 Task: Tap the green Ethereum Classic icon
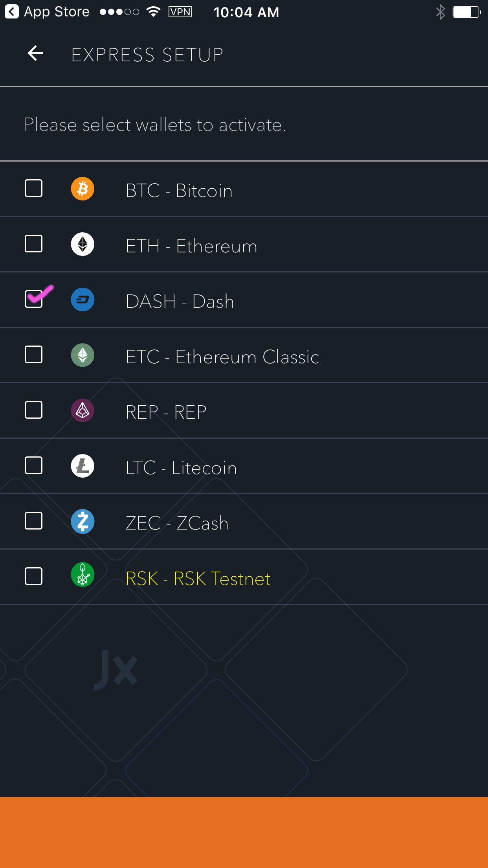click(x=83, y=355)
